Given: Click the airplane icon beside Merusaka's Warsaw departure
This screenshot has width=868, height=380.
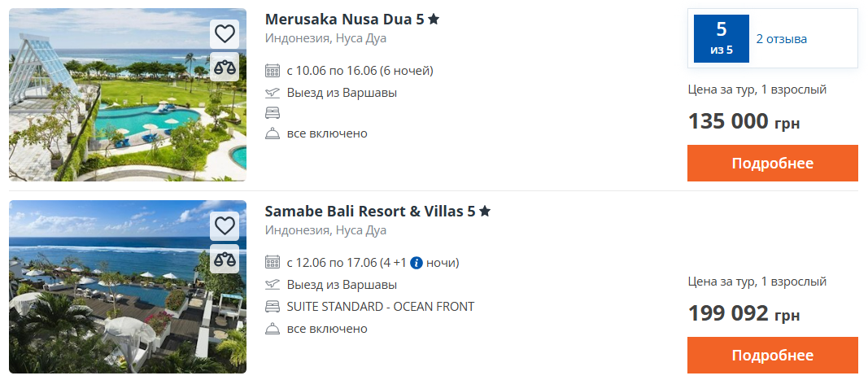Looking at the screenshot, I should [x=273, y=93].
